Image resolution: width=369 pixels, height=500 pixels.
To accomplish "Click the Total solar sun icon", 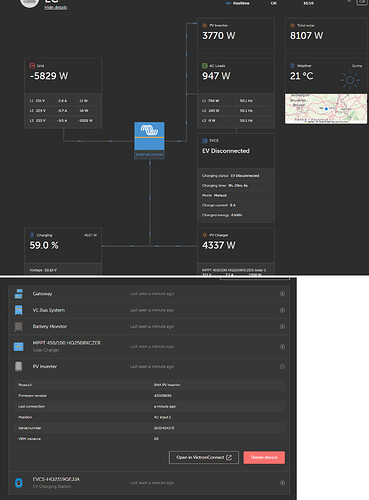I will click(x=292, y=25).
